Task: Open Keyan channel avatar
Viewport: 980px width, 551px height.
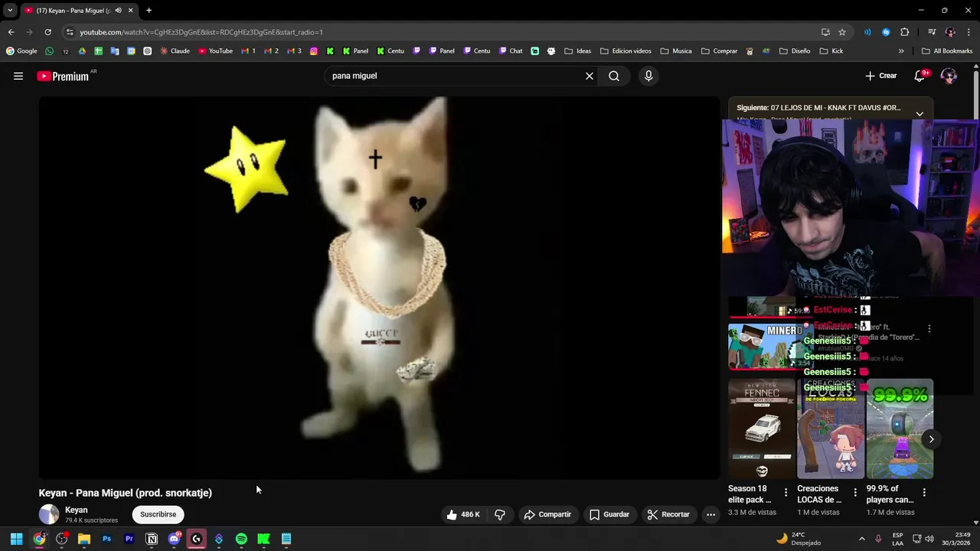Action: [x=49, y=514]
